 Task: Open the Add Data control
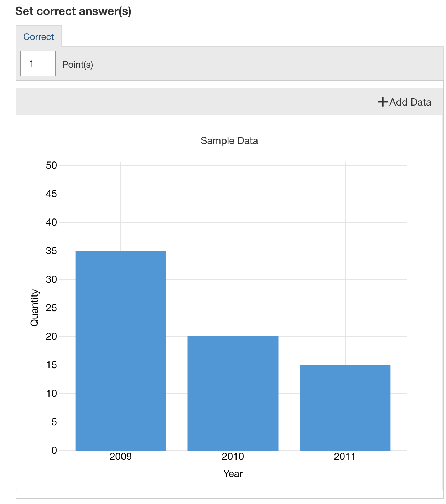(x=404, y=102)
